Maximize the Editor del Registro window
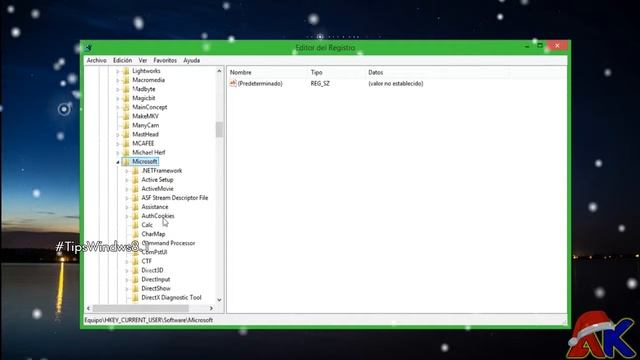This screenshot has width=640, height=360. tap(540, 46)
